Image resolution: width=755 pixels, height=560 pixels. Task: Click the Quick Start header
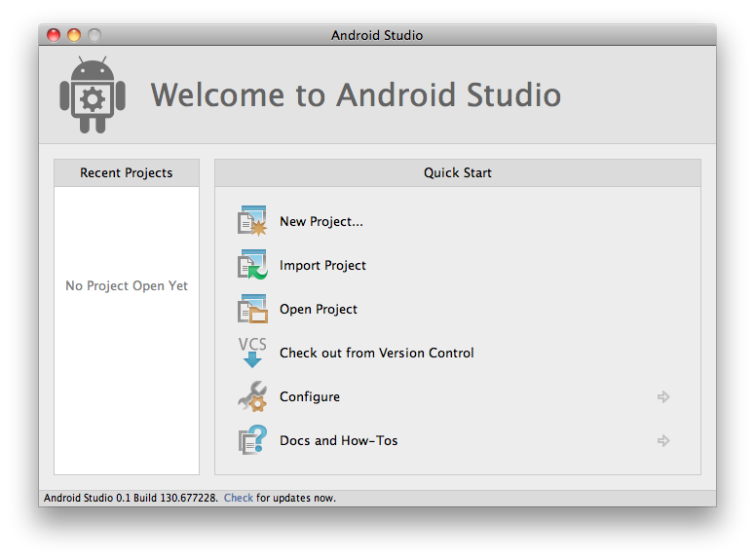458,172
